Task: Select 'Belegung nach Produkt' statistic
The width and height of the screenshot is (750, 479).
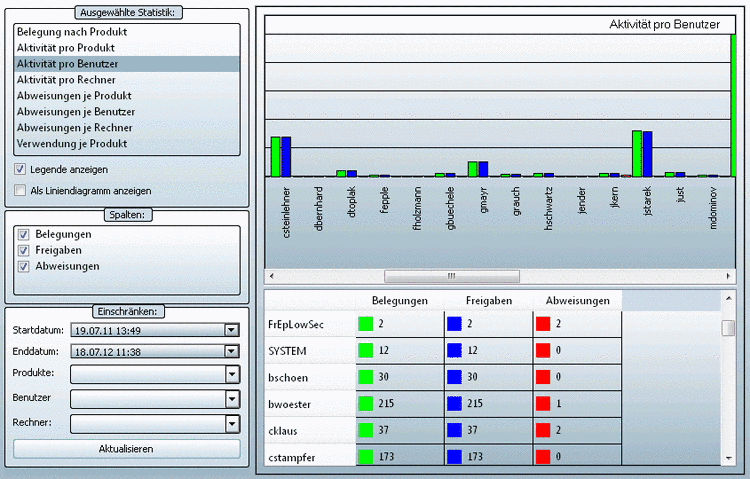Action: [x=127, y=32]
